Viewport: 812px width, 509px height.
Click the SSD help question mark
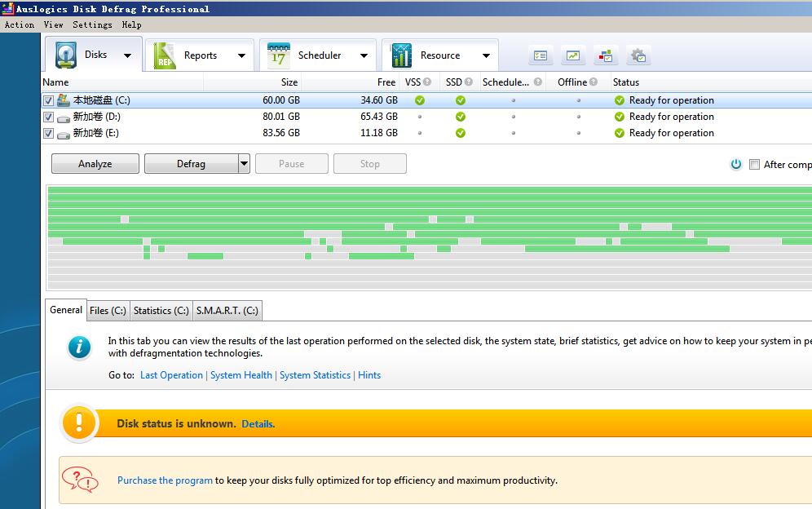[468, 82]
